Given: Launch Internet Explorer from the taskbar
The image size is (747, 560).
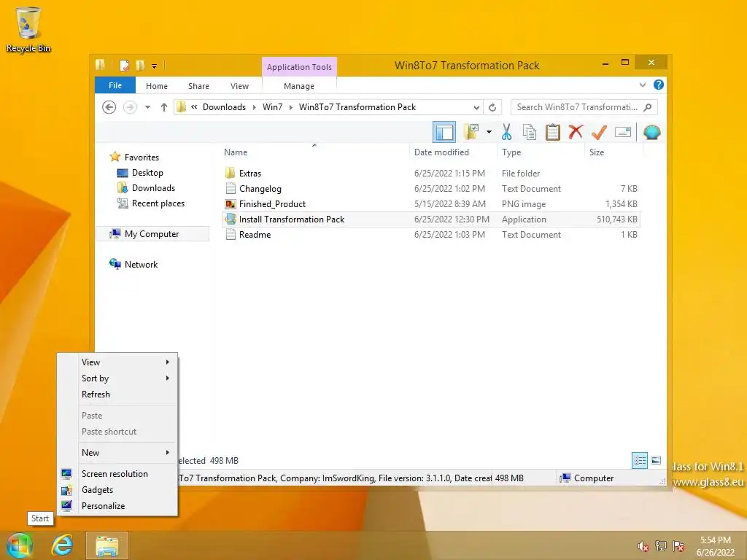Looking at the screenshot, I should tap(63, 545).
